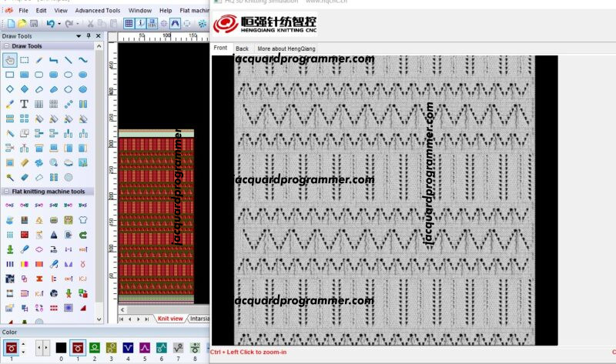Pick purple color swatch 5

(145, 348)
